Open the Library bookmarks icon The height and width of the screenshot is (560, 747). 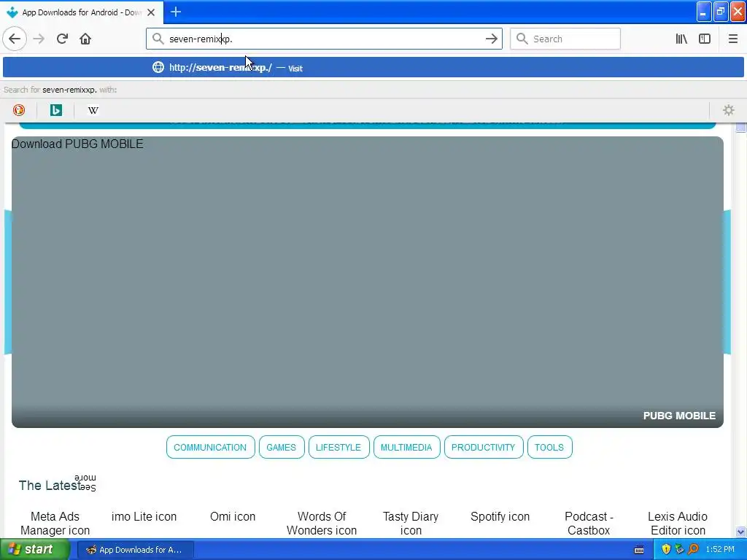coord(681,39)
